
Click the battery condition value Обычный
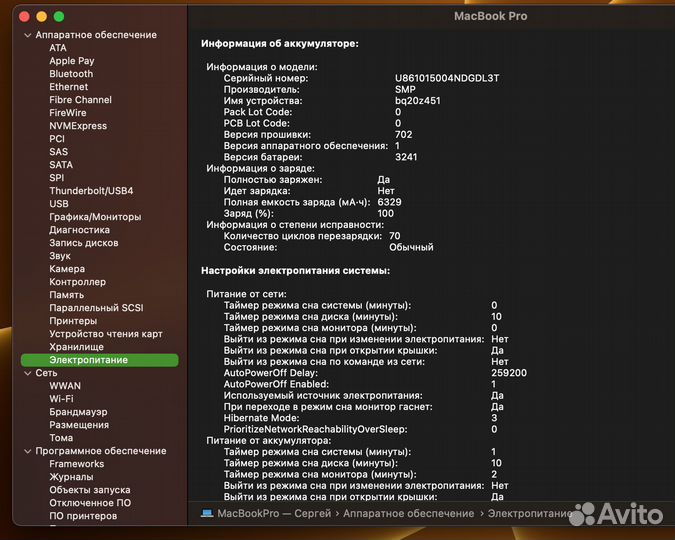tap(411, 248)
